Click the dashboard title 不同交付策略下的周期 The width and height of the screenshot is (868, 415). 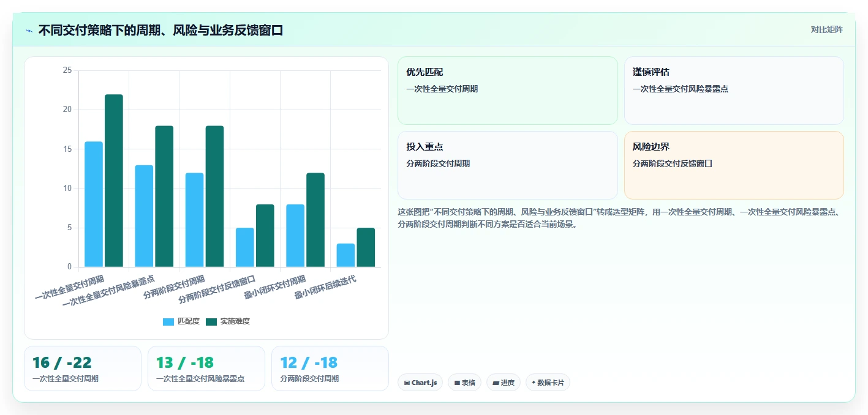pos(160,30)
